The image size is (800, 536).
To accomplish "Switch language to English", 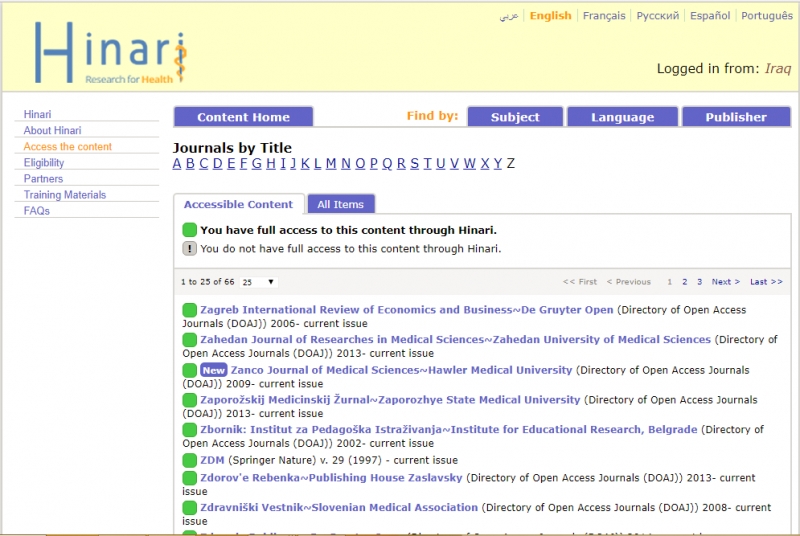I will tap(551, 16).
